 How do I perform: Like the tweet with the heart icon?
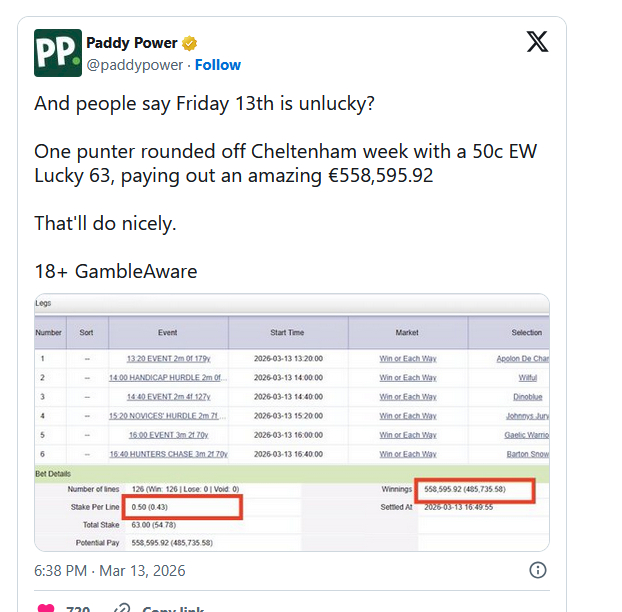point(45,607)
